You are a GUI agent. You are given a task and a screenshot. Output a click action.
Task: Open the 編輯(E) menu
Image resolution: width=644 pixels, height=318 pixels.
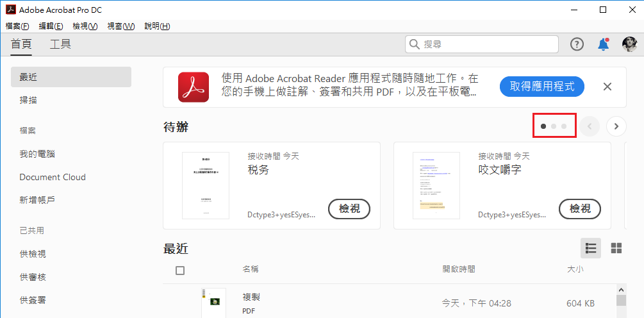point(51,26)
